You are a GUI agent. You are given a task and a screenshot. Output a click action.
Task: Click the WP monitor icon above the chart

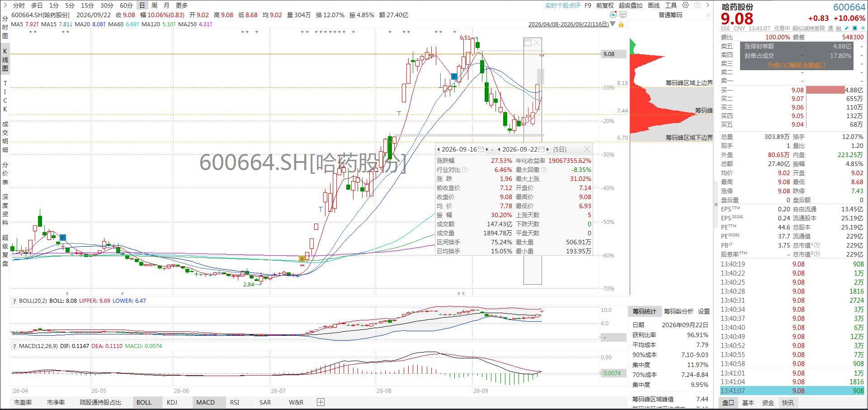[623, 15]
